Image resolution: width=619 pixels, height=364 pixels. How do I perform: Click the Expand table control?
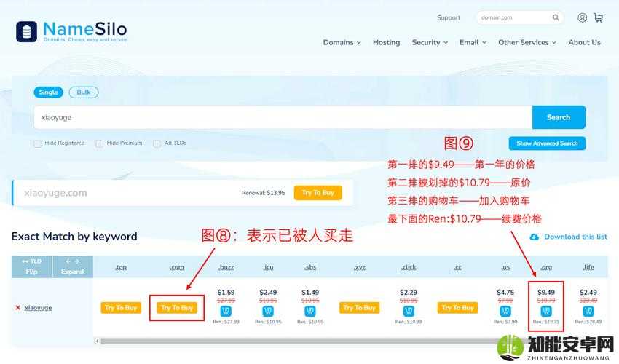coord(73,266)
